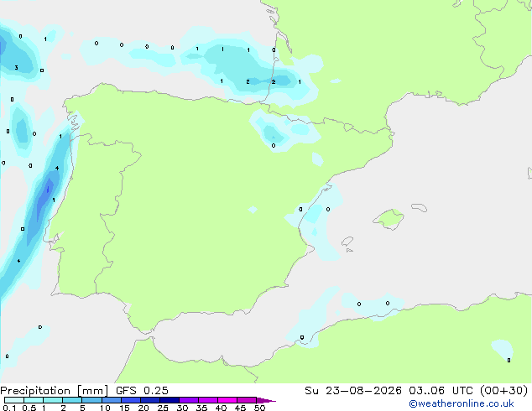Pick the 40–45 mm magenta legend swatch
The image size is (532, 411).
(x=227, y=400)
